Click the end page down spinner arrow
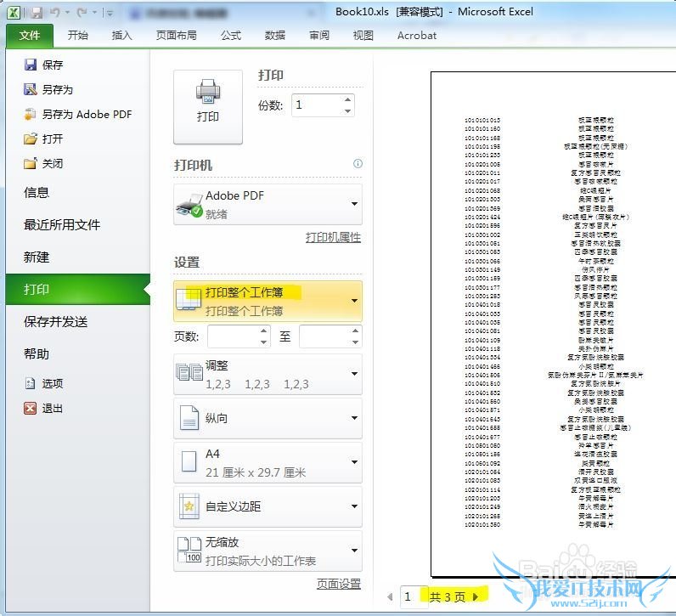 (355, 342)
